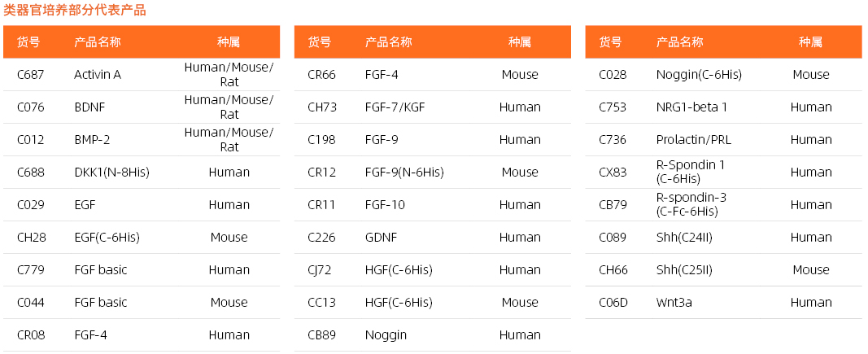Click product code CH66

click(613, 270)
